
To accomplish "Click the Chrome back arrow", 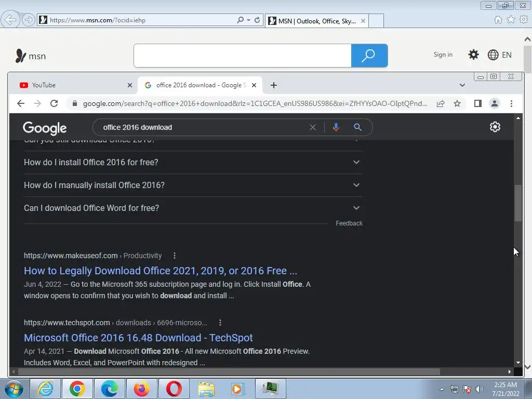I will (21, 103).
